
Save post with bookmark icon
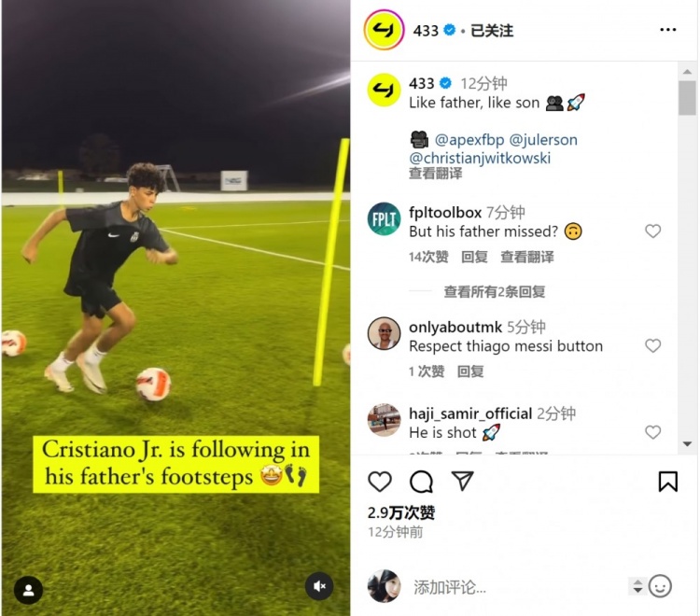pyautogui.click(x=668, y=482)
